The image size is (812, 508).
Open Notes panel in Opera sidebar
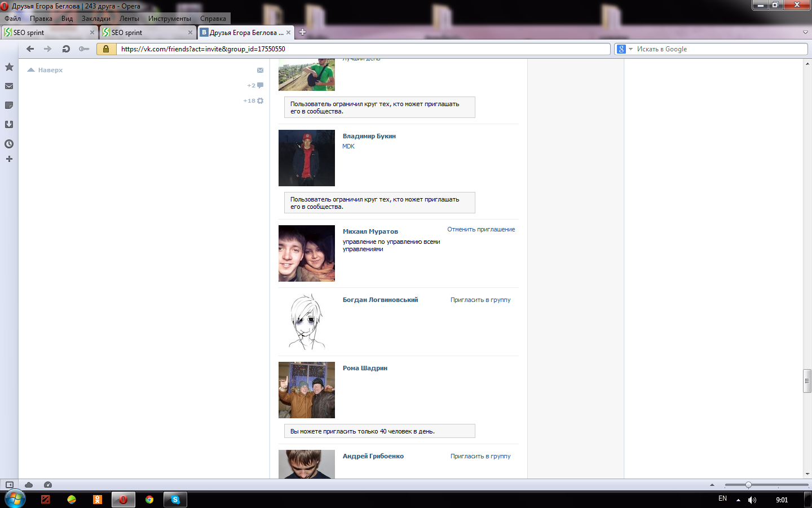(x=9, y=106)
